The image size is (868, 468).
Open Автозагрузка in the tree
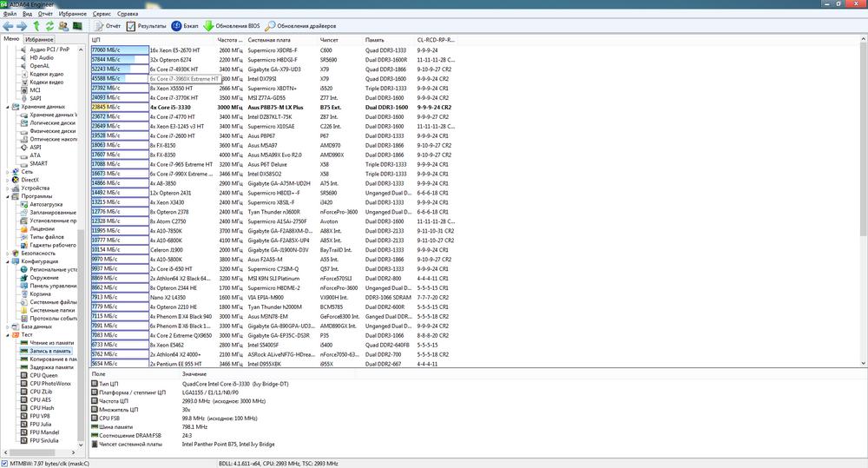[x=46, y=204]
